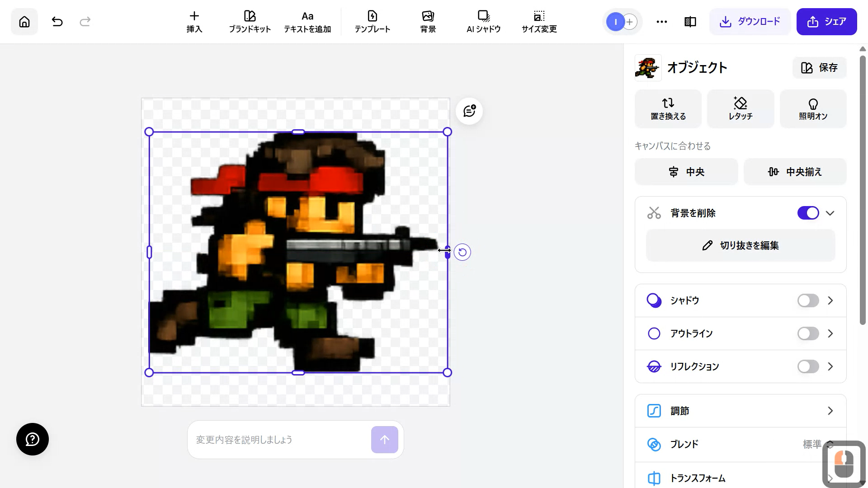This screenshot has width=868, height=488.
Task: Save the object with 保存 button
Action: click(819, 68)
